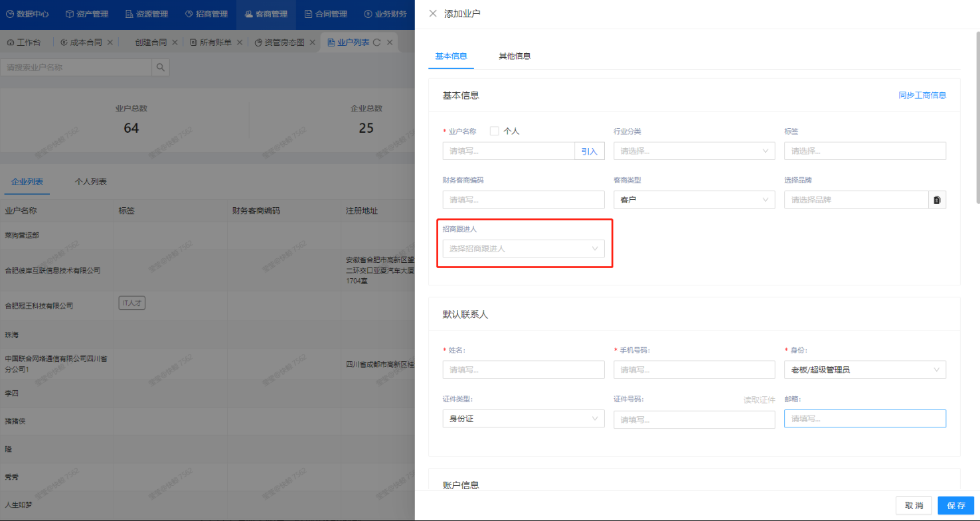980x521 pixels.
Task: Close the 所有账单 tab
Action: point(240,42)
